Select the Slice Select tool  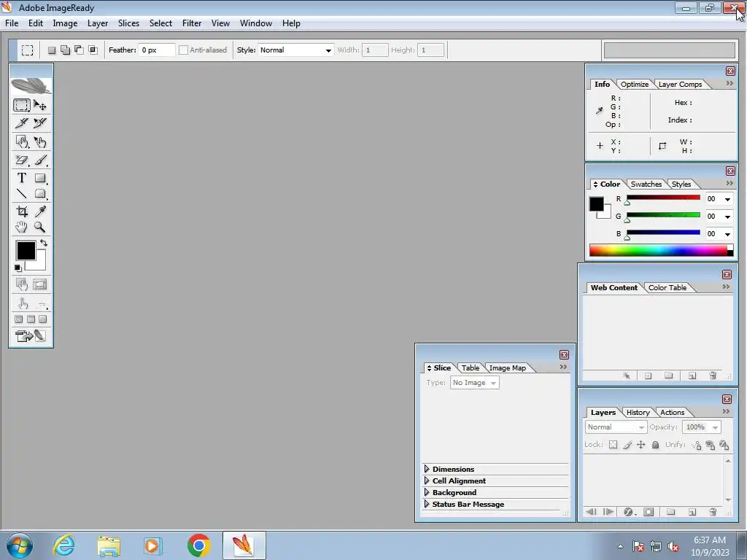40,123
